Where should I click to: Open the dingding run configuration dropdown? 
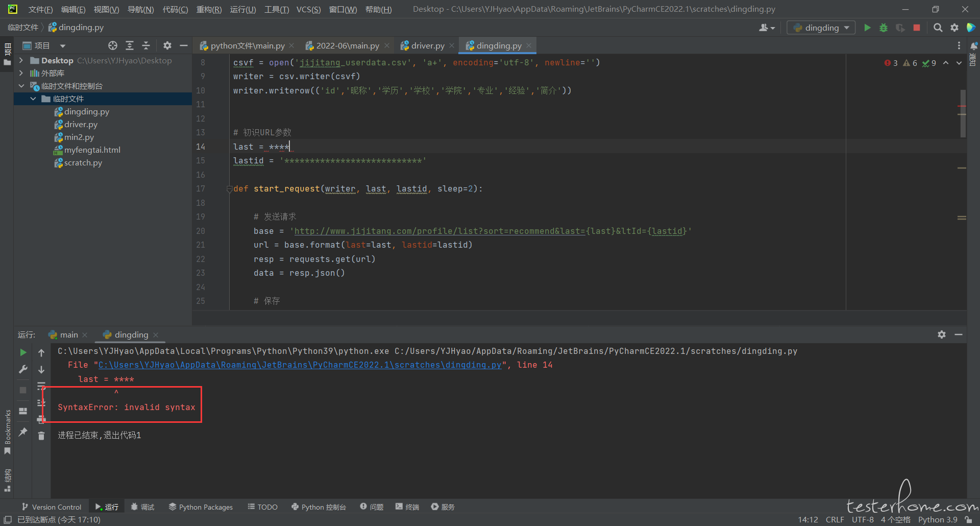[821, 28]
